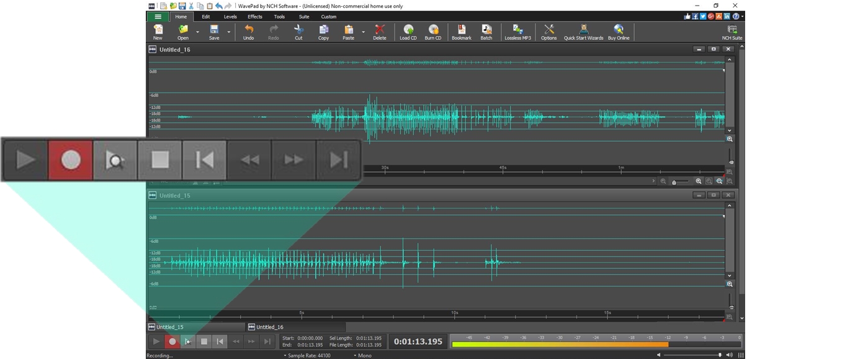Click vertical zoom-in magnifier in Untitled_15
Image resolution: width=868 pixels, height=359 pixels.
click(x=730, y=284)
